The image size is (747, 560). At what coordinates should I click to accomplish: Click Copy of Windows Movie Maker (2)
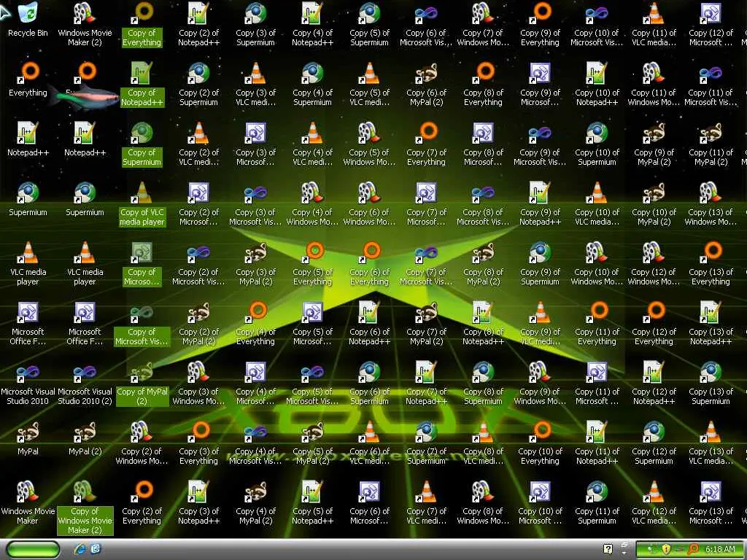tap(85, 507)
